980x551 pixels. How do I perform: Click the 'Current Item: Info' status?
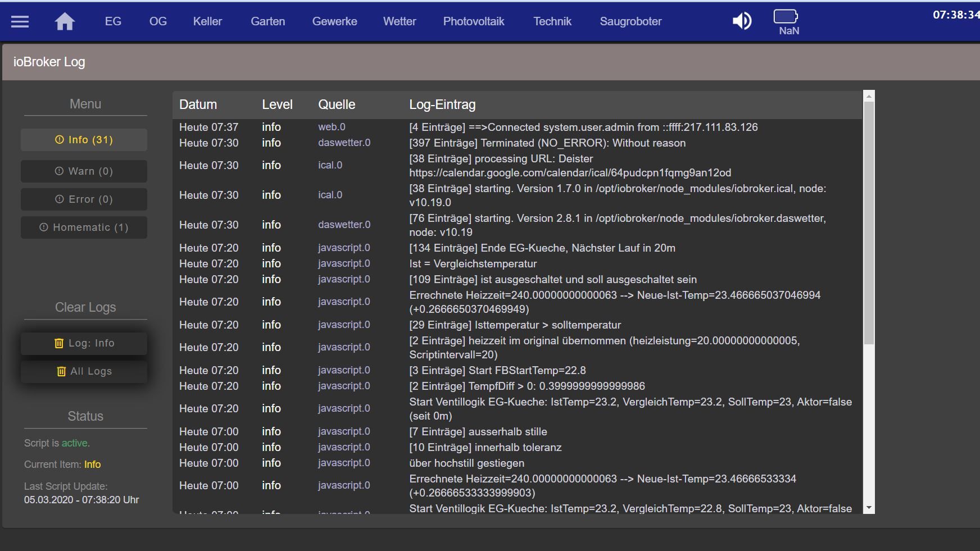click(62, 465)
